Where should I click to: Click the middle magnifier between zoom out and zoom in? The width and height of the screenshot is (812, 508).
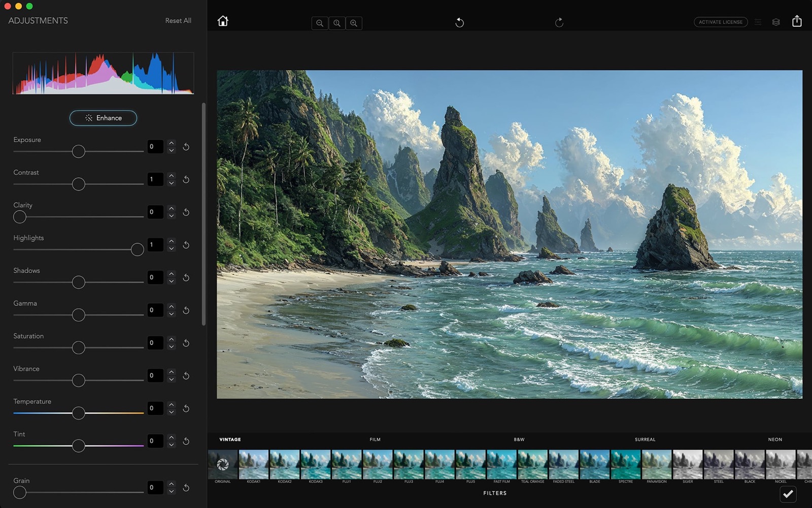pos(337,23)
